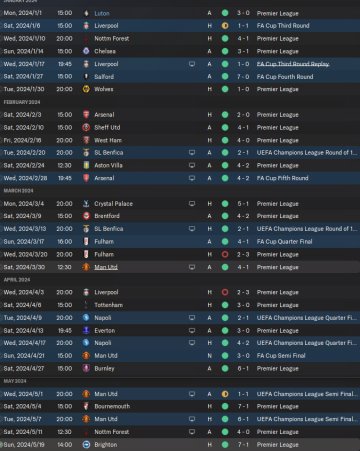
Task: Open FA Cup Third Round Replay competition link
Action: coord(293,64)
